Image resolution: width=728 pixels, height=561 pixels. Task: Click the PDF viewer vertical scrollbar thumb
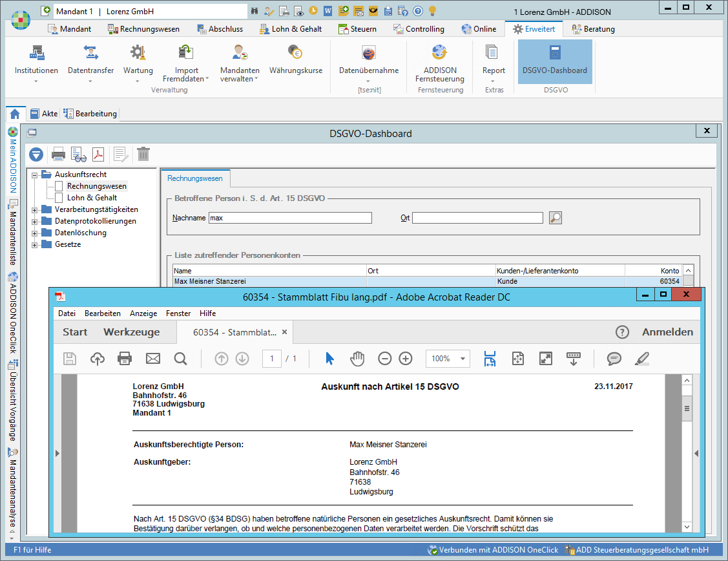coord(687,408)
